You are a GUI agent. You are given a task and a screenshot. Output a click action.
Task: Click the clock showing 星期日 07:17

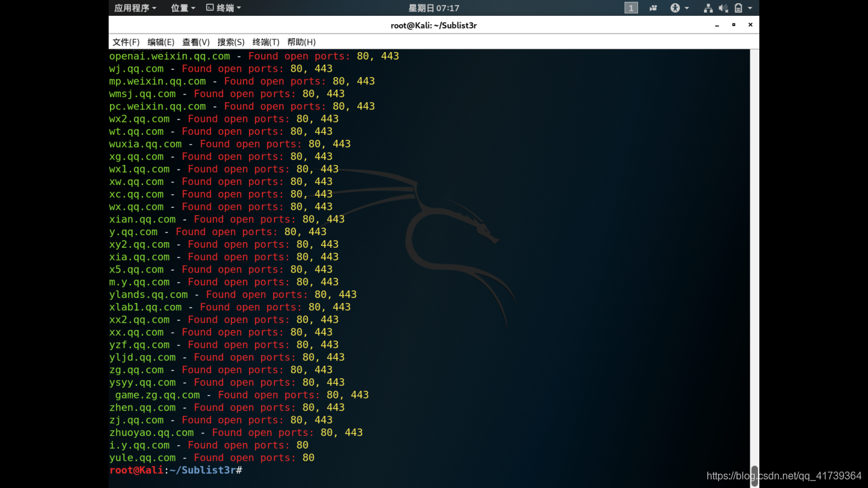click(433, 8)
